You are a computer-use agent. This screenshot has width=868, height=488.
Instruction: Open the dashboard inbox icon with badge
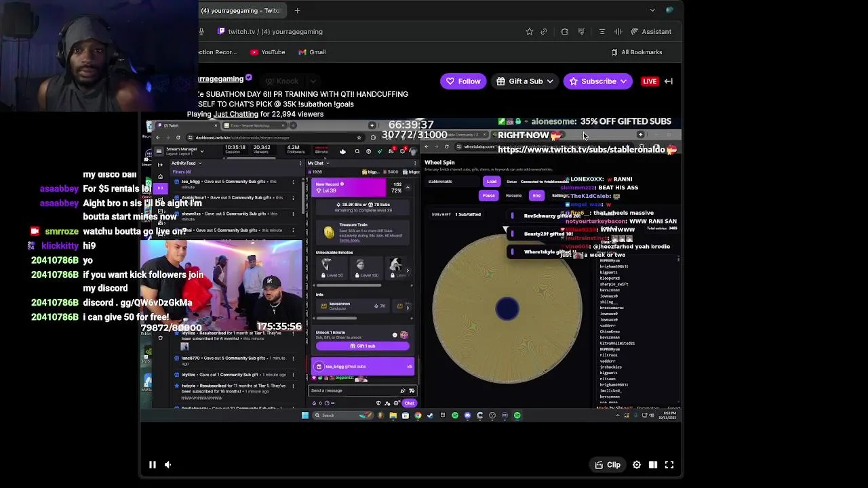click(x=391, y=152)
